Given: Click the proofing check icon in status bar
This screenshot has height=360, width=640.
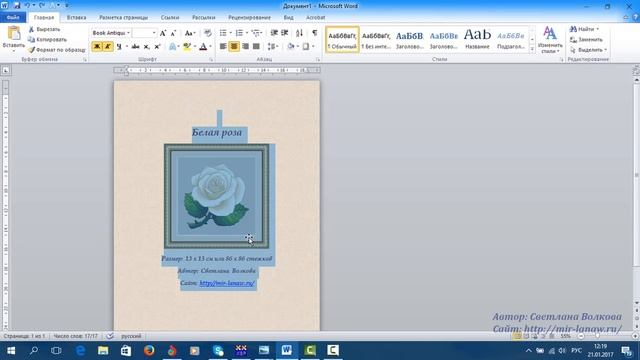Looking at the screenshot, I should (x=110, y=336).
